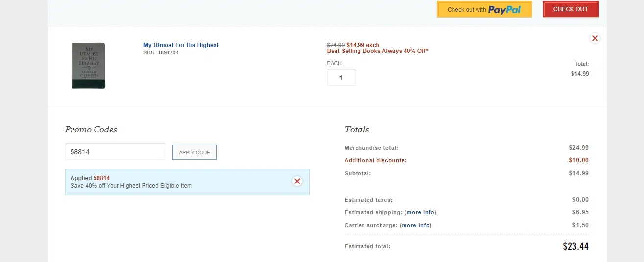This screenshot has width=644, height=262.
Task: Open more info for Carrier surcharge
Action: tap(416, 225)
